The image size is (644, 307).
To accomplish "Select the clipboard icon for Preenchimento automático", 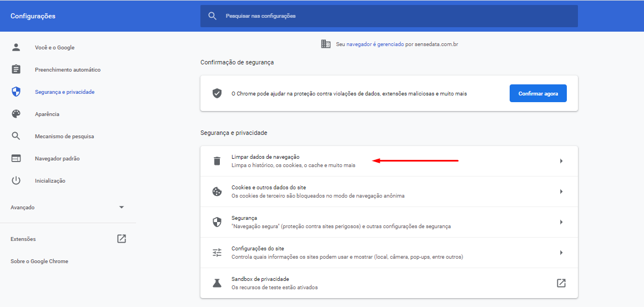I will click(x=16, y=69).
